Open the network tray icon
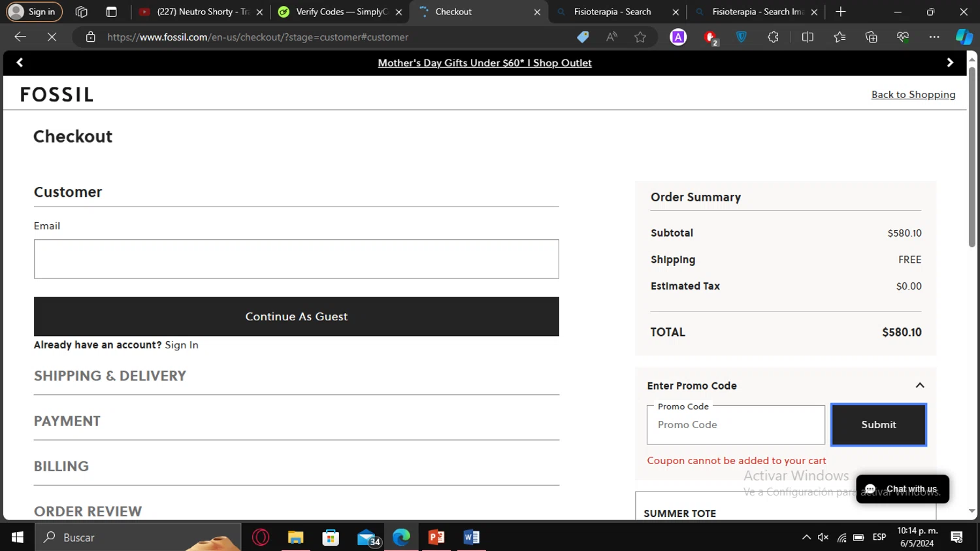 841,537
